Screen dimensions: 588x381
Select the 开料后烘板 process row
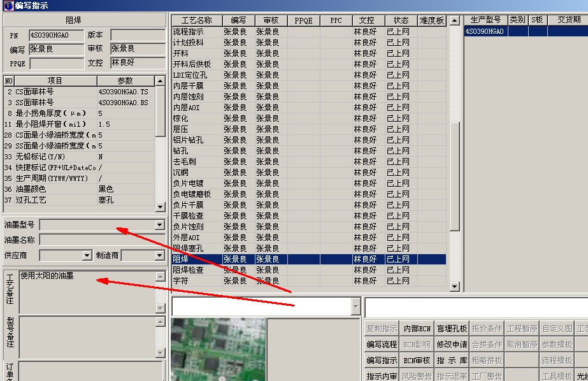coord(309,64)
